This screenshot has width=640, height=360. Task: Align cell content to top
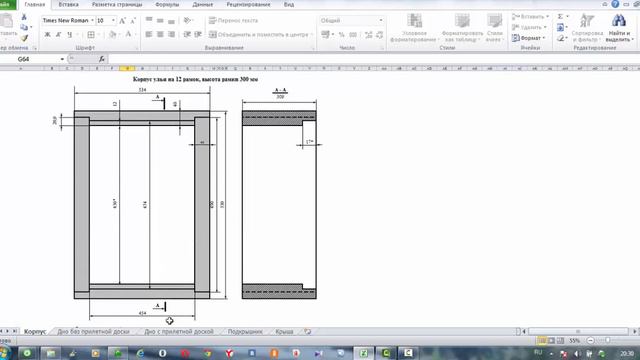(x=149, y=20)
